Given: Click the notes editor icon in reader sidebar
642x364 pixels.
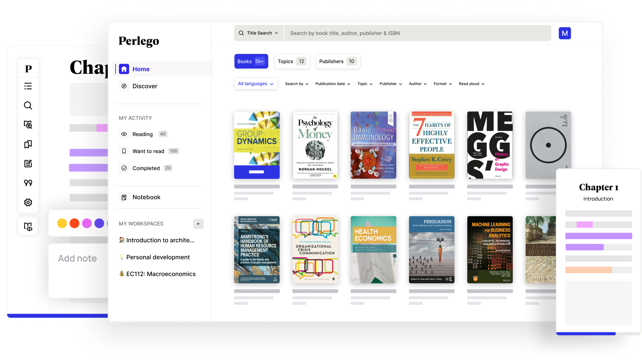Looking at the screenshot, I should click(x=28, y=164).
